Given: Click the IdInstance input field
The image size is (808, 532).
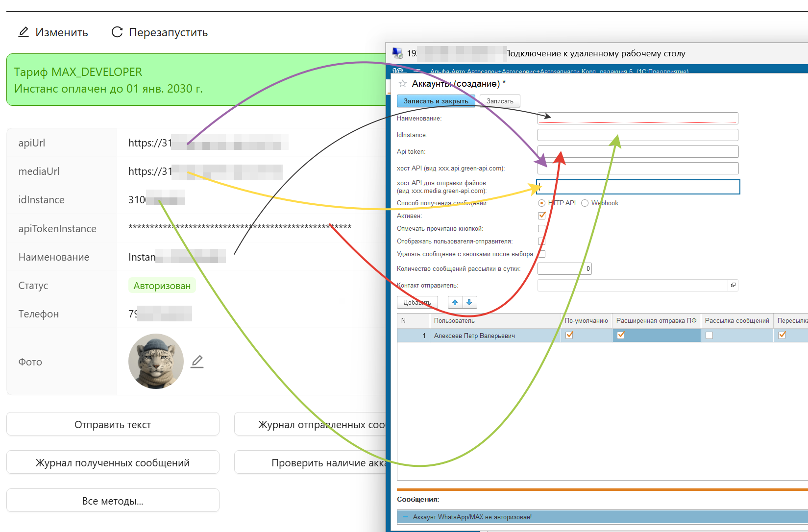Looking at the screenshot, I should pyautogui.click(x=637, y=135).
